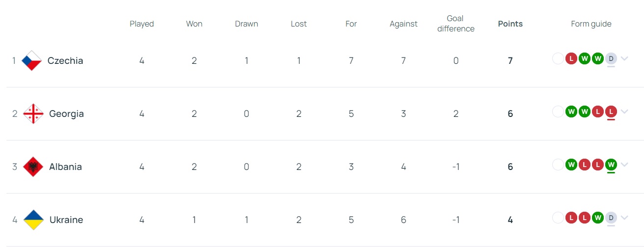The image size is (644, 252).
Task: Click the Georgia flag icon
Action: pyautogui.click(x=33, y=113)
